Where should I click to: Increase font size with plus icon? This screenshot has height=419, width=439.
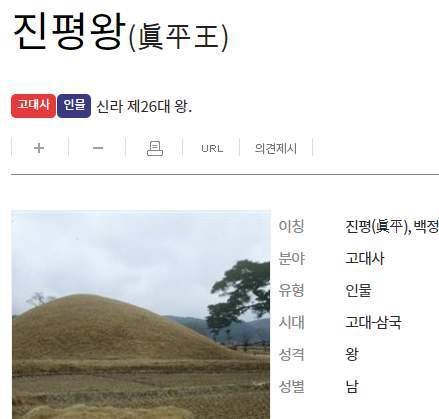(x=39, y=148)
